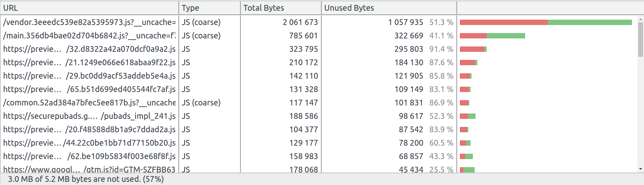
Task: Sort by Unused Bytes column header
Action: (389, 8)
